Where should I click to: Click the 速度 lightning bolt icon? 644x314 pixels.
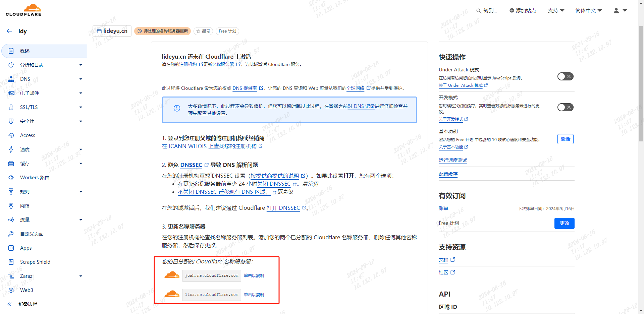[x=11, y=149]
